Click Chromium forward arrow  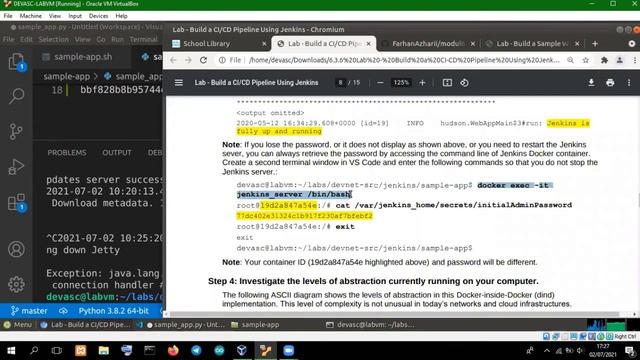tap(188, 60)
